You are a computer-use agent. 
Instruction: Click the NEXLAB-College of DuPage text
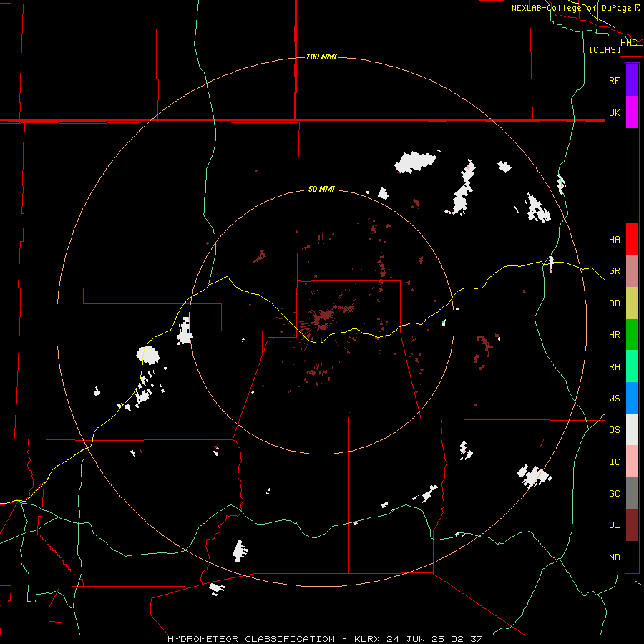point(571,8)
